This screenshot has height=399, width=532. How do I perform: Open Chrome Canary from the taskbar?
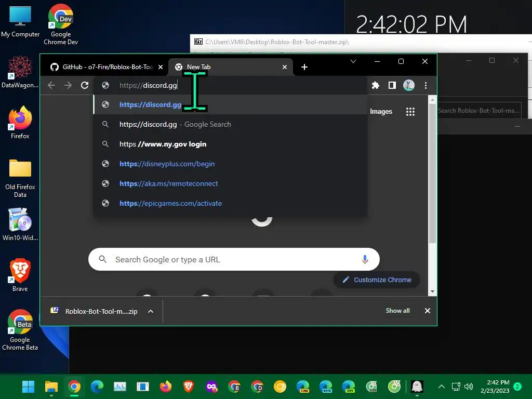click(280, 387)
